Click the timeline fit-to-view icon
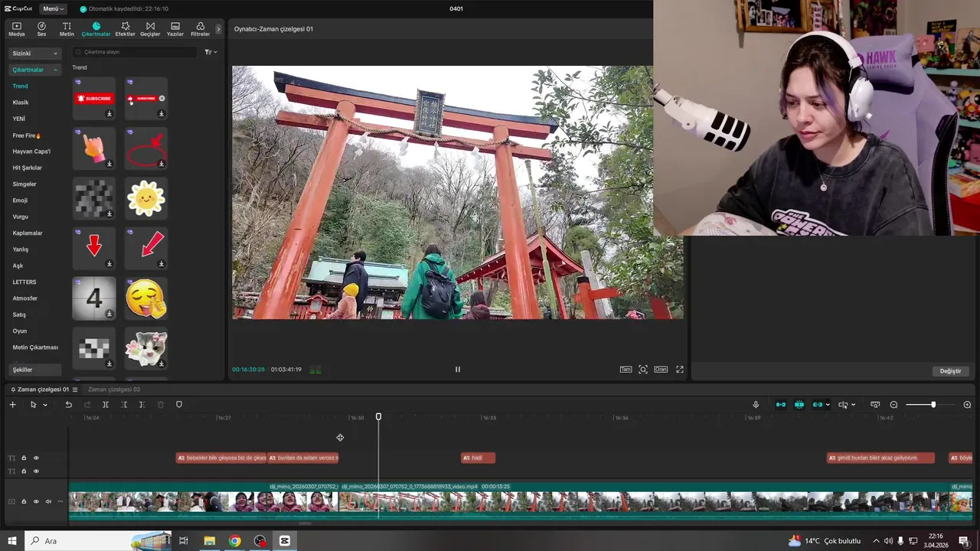980x551 pixels. [x=875, y=405]
